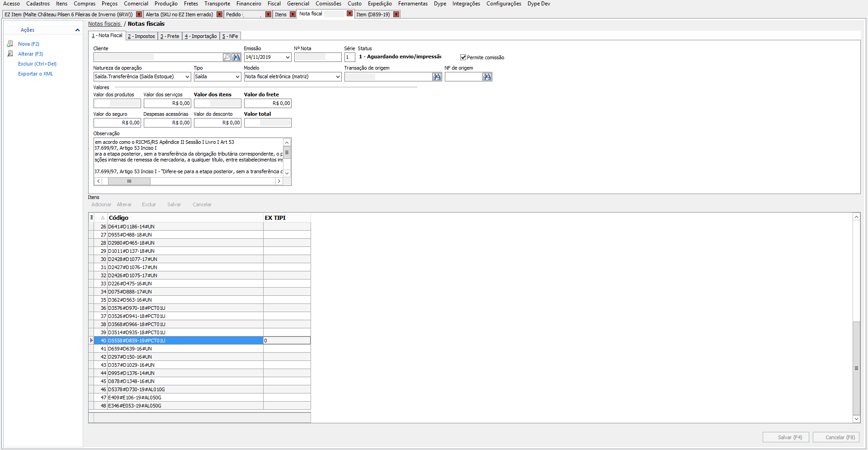Close the Nota fiscal tab
The width and height of the screenshot is (868, 450).
[349, 14]
